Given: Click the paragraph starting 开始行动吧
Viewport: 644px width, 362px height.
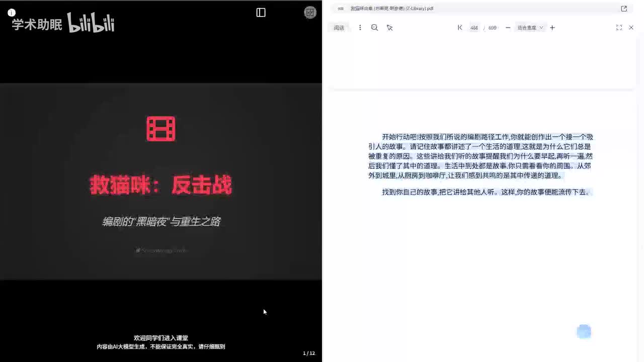Looking at the screenshot, I should pyautogui.click(x=480, y=156).
